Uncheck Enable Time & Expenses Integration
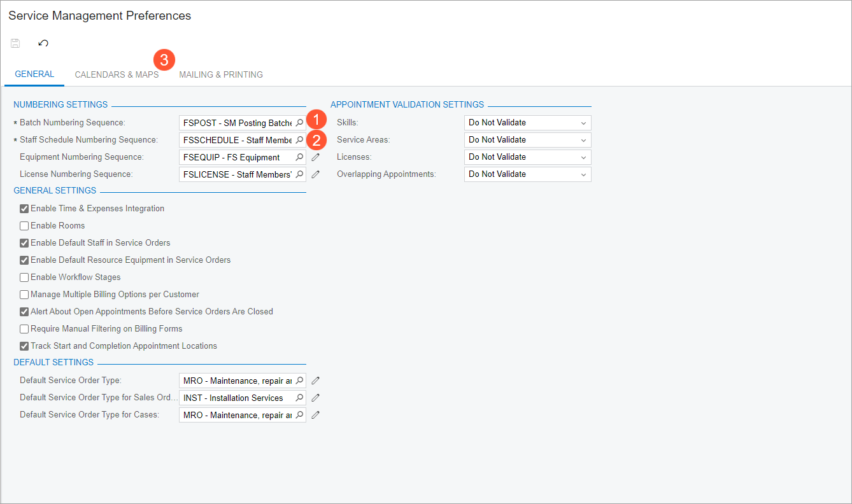Viewport: 852px width, 504px height. click(x=24, y=209)
